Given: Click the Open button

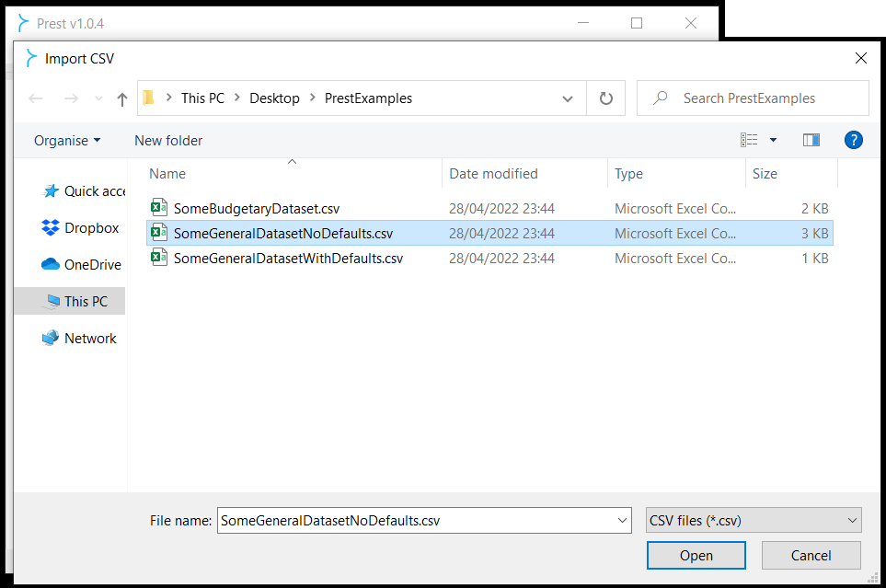Looking at the screenshot, I should pyautogui.click(x=696, y=556).
